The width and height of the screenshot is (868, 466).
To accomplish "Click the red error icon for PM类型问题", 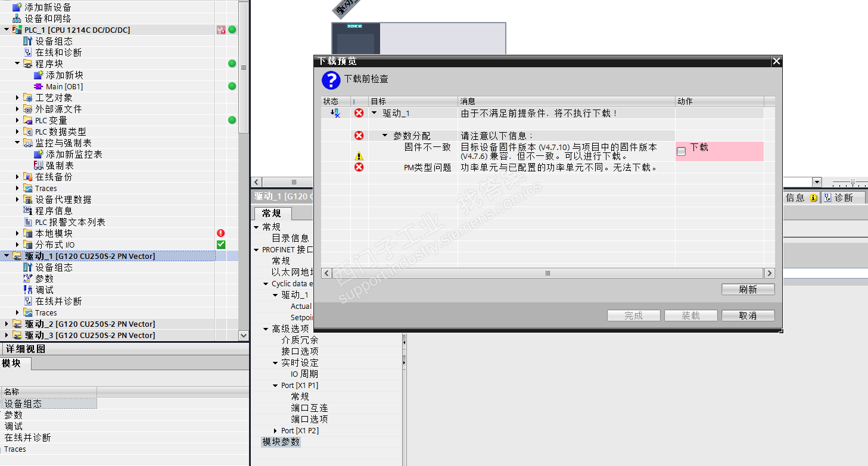I will (x=359, y=167).
